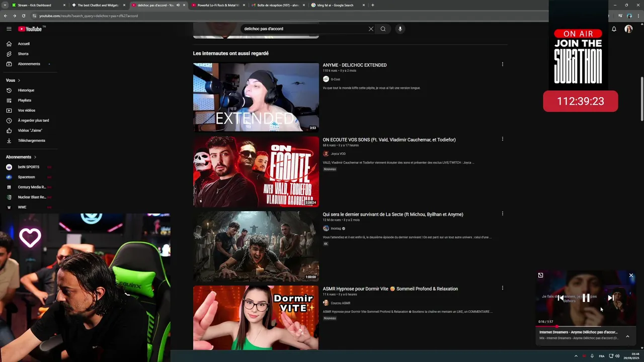Show hidden system tray icons
The image size is (644, 362).
(576, 356)
